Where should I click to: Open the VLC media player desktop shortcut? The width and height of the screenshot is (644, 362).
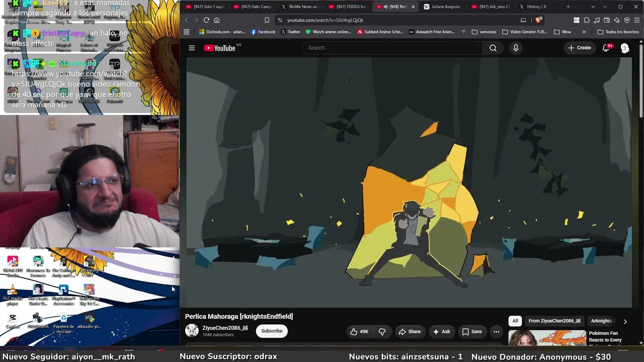point(13,294)
